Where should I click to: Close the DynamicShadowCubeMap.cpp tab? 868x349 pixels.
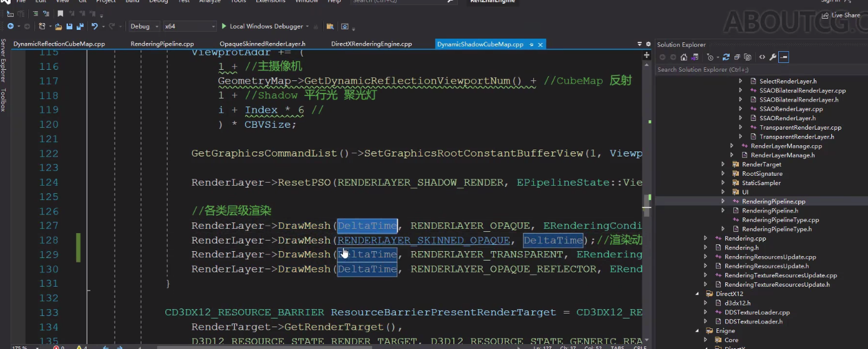541,45
